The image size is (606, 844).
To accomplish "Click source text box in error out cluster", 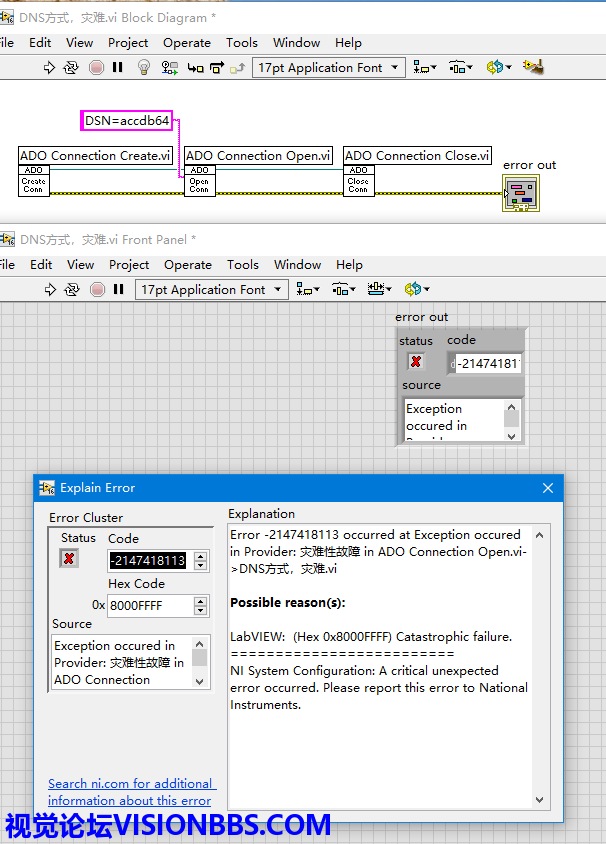I will click(454, 420).
